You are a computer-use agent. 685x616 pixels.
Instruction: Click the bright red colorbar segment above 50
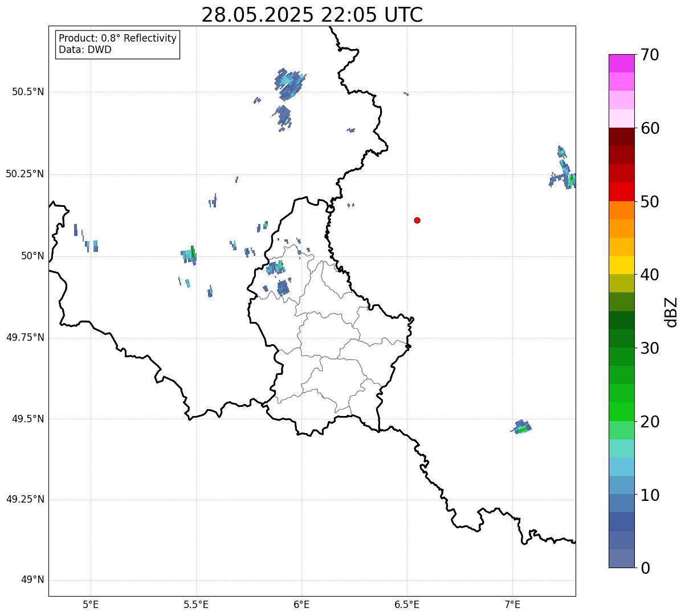point(621,191)
